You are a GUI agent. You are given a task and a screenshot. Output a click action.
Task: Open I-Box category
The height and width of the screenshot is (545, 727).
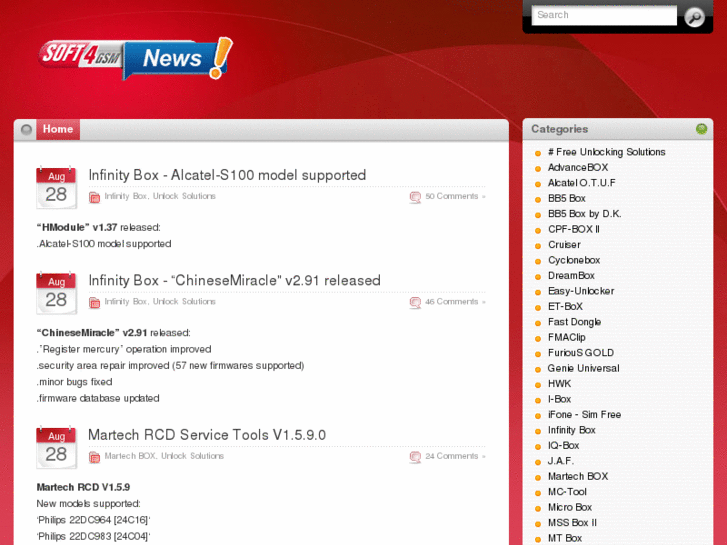(559, 399)
